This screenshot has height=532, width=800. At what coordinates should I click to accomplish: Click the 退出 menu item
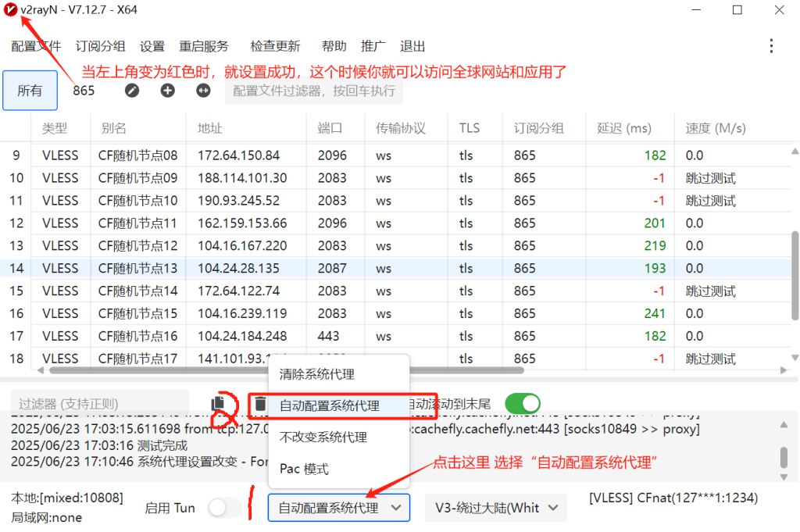(x=412, y=46)
